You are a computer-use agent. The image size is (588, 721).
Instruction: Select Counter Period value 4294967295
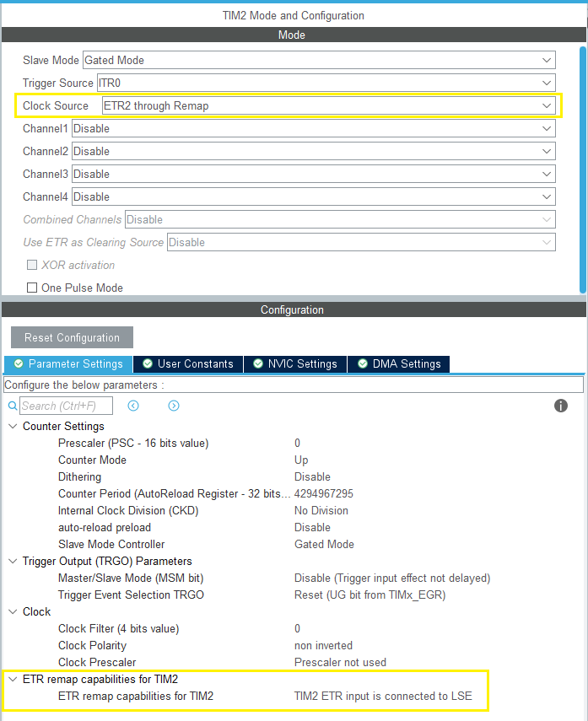[x=323, y=494]
